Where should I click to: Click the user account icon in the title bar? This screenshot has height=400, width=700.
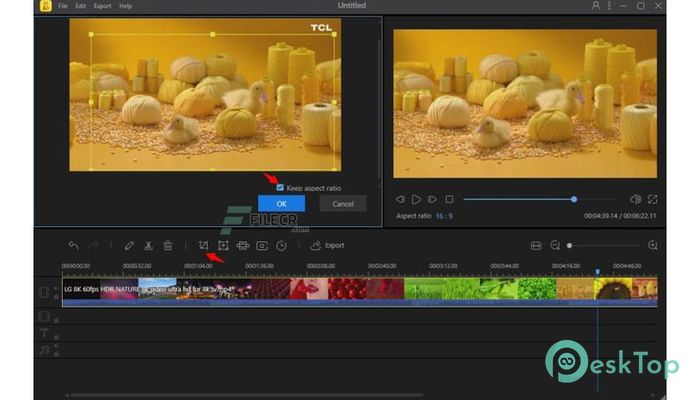(x=596, y=5)
